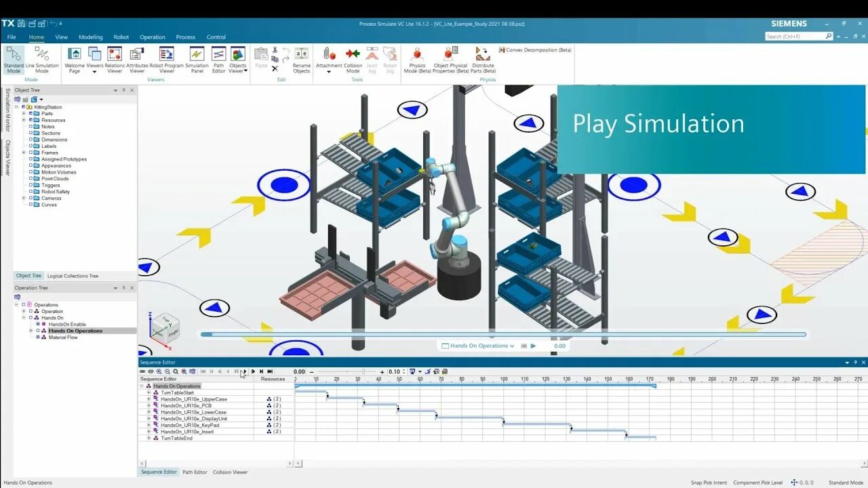Switch to the Modeling ribbon tab
Screen dimensions: 868x488
tap(91, 37)
